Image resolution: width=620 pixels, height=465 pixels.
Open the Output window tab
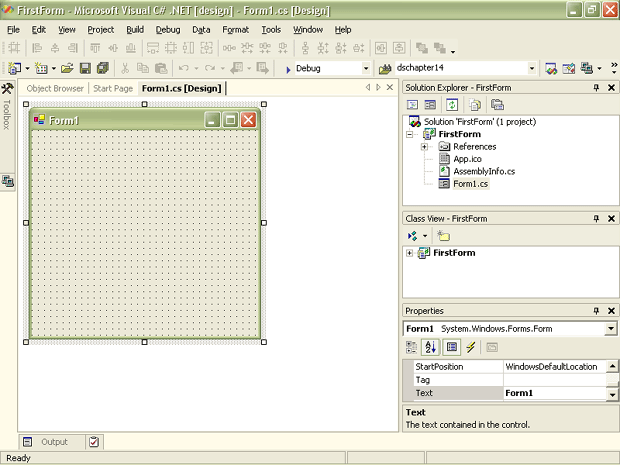(50, 442)
